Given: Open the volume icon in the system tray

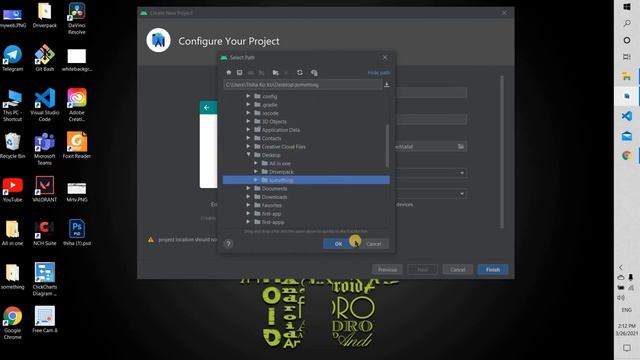Looking at the screenshot, I should (621, 298).
